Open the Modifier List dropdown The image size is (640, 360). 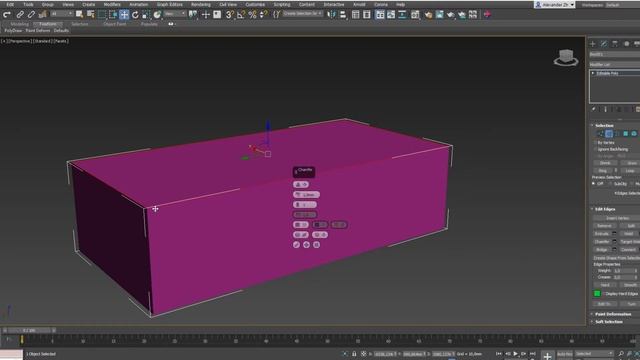614,64
